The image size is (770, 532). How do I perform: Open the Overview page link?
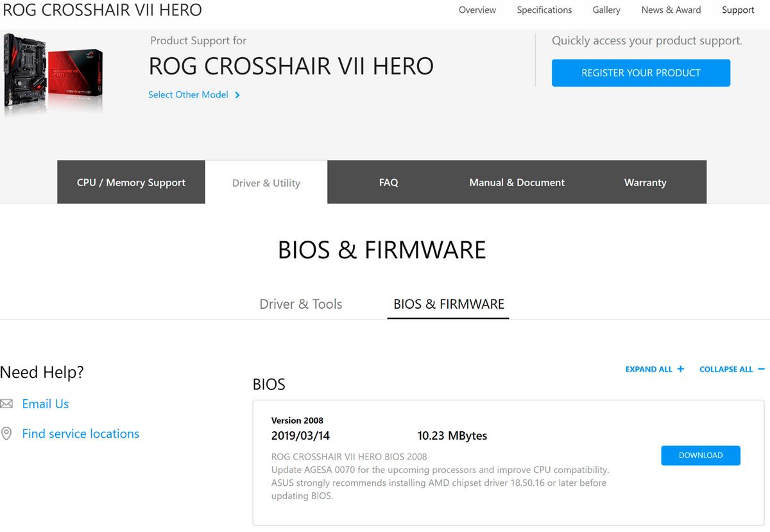(477, 10)
